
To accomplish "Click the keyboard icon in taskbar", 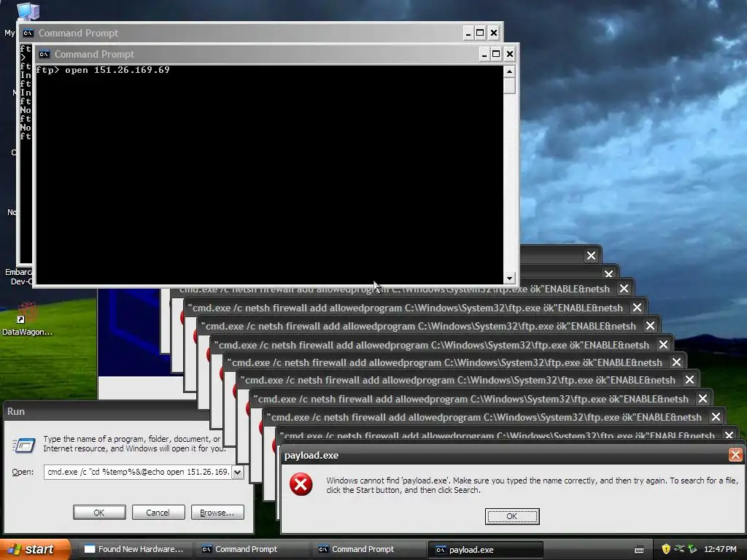I will click(x=639, y=550).
